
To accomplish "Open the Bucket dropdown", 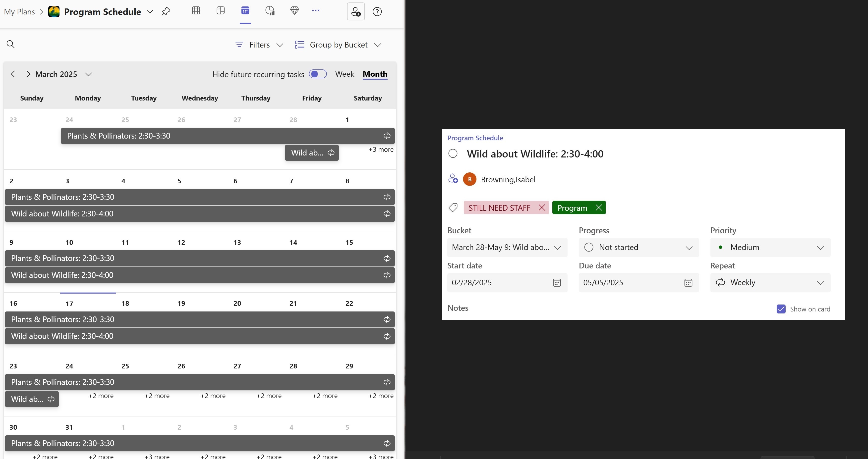I will (x=507, y=247).
